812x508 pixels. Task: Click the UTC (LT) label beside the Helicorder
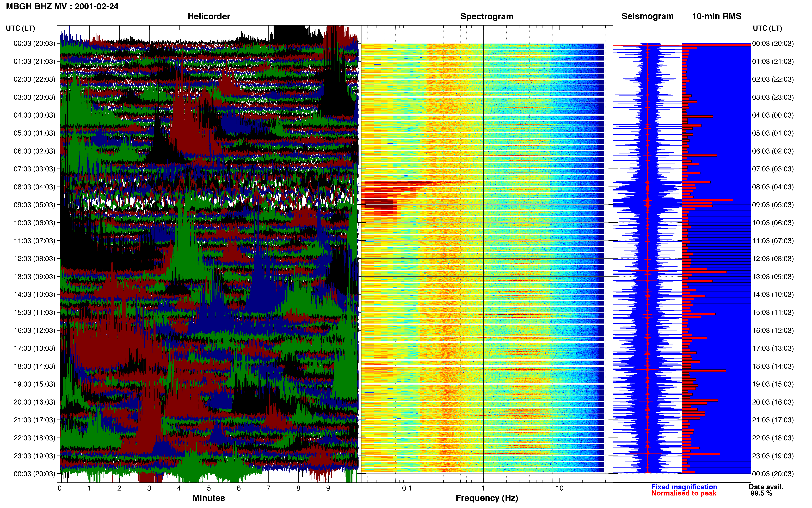(x=21, y=28)
